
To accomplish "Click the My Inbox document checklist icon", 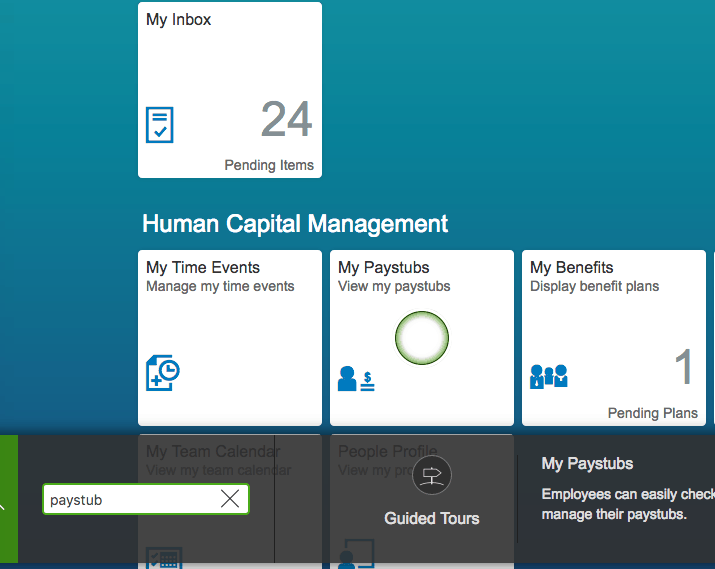I will click(160, 125).
